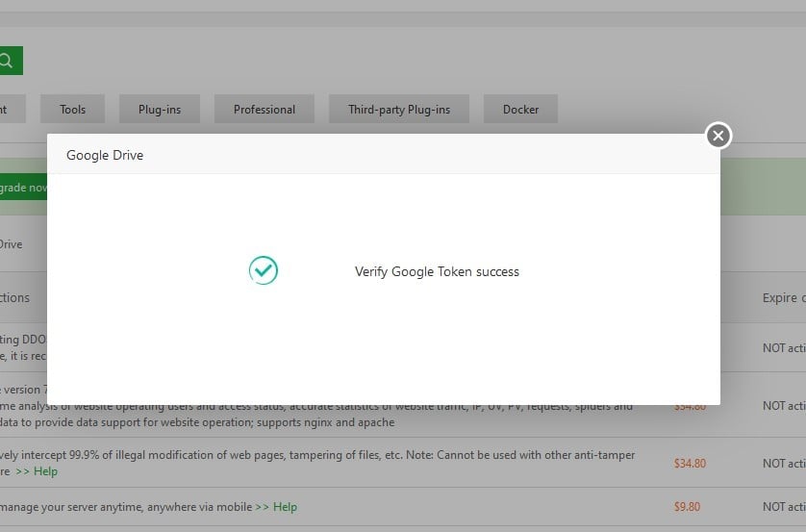Image resolution: width=806 pixels, height=532 pixels.
Task: Open the Docker tab
Action: 520,110
